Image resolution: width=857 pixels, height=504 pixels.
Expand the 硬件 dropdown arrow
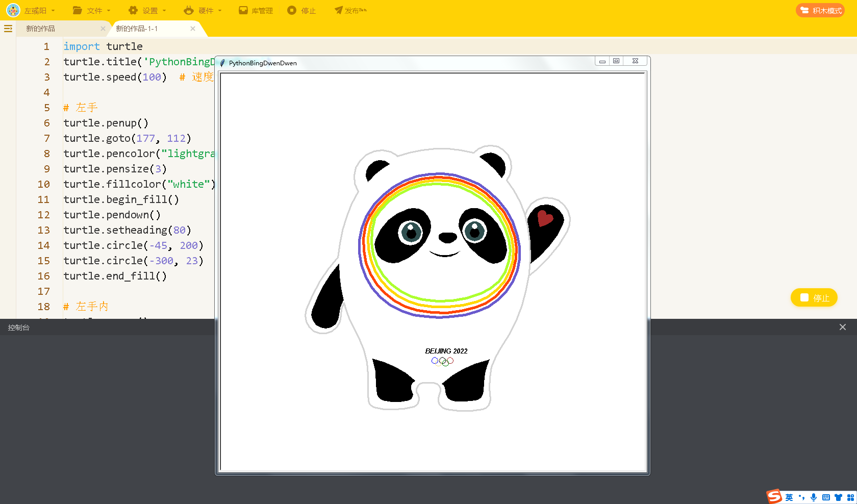pos(220,11)
